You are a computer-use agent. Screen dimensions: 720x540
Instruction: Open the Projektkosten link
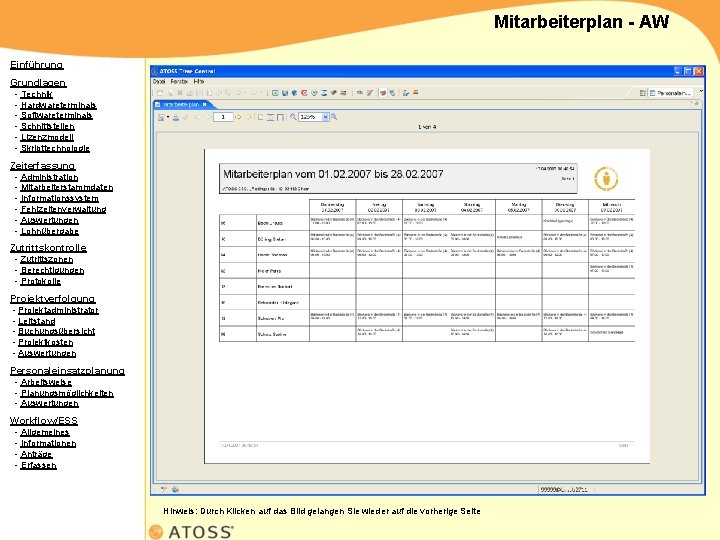[45, 342]
